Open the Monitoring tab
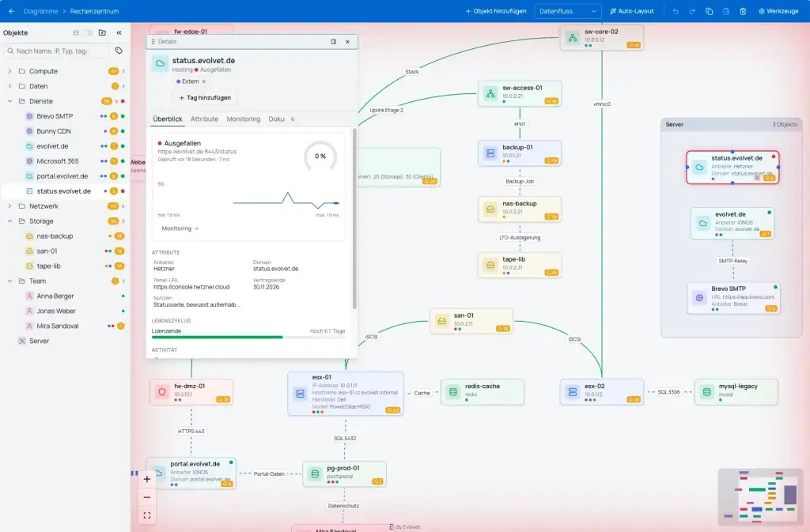 point(244,119)
